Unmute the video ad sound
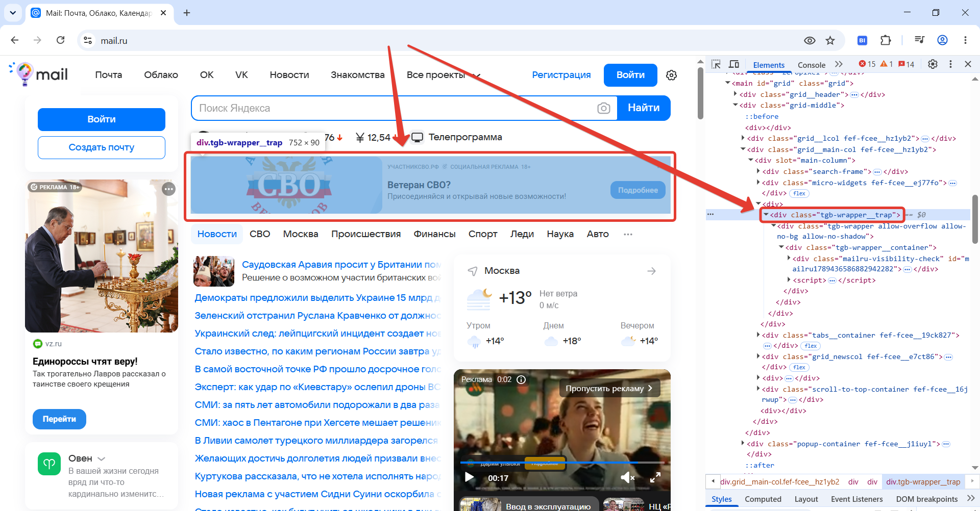The width and height of the screenshot is (980, 511). [627, 478]
